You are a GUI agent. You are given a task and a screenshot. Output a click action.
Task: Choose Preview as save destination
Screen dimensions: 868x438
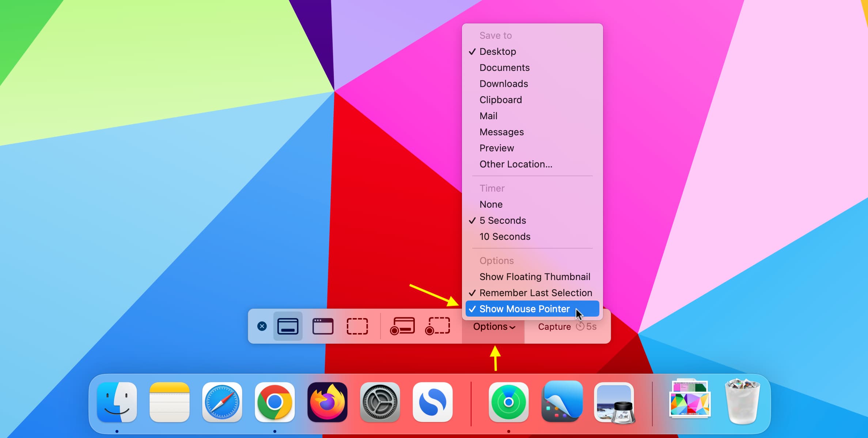(x=532, y=148)
